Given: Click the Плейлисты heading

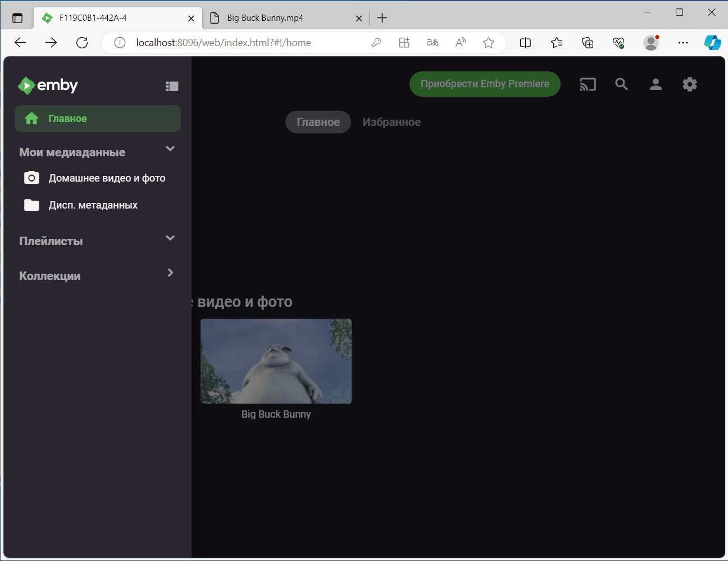Looking at the screenshot, I should point(51,241).
